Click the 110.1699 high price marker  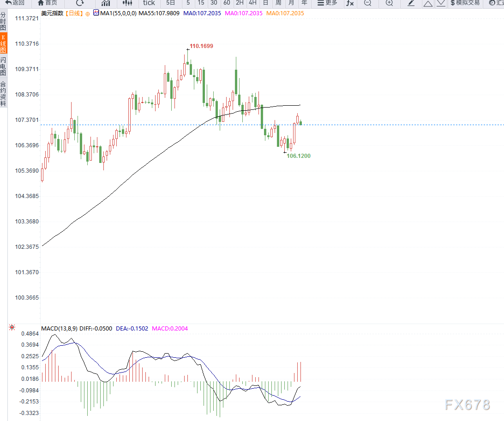coord(201,46)
